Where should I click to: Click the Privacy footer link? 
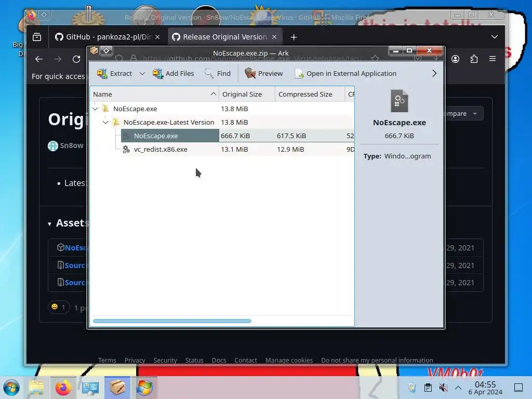[x=135, y=361]
